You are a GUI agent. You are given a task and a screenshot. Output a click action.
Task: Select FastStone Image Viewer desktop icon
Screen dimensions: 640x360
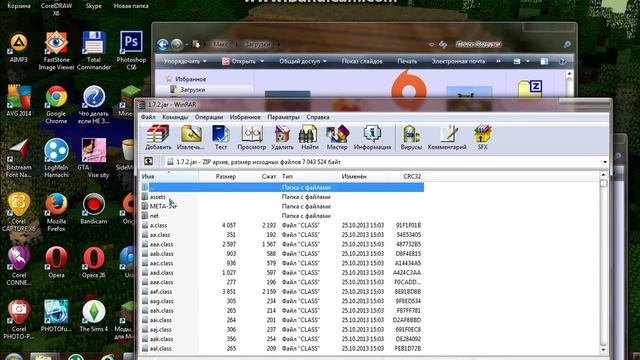[56, 51]
